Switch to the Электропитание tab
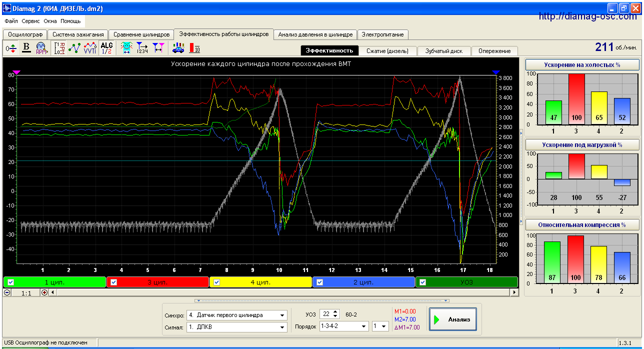Image resolution: width=644 pixels, height=349 pixels. click(383, 34)
